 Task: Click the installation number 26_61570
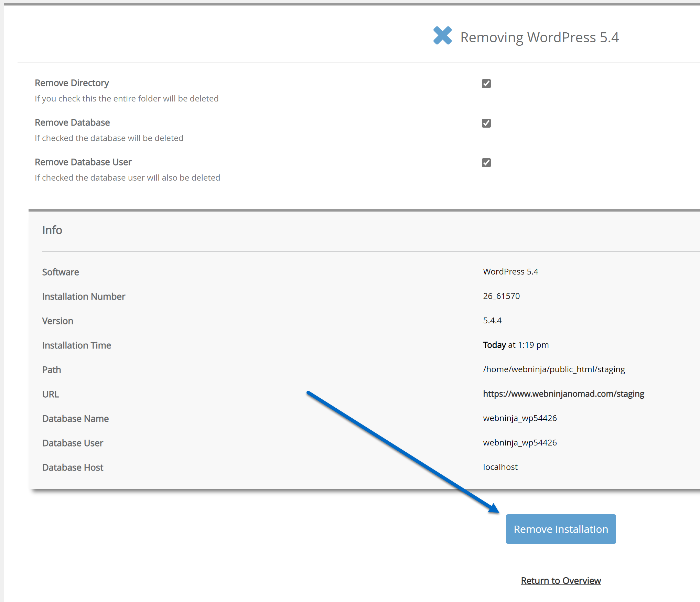click(501, 296)
